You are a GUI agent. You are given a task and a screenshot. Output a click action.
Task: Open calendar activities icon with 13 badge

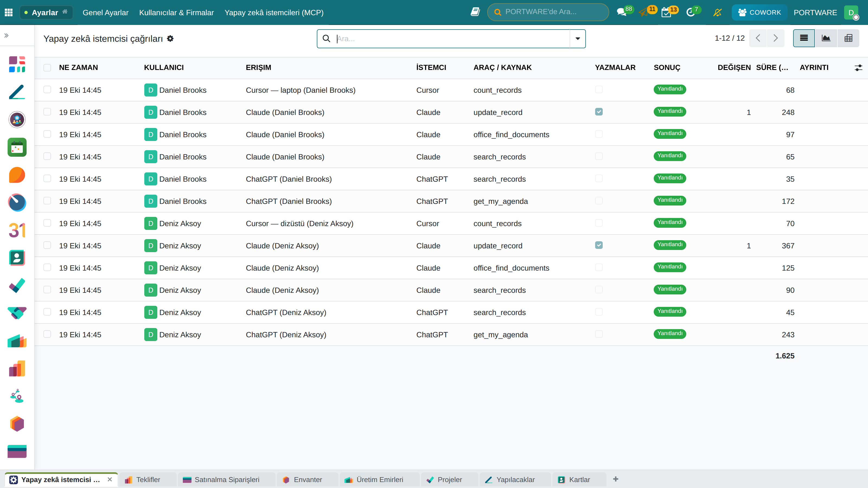click(666, 12)
